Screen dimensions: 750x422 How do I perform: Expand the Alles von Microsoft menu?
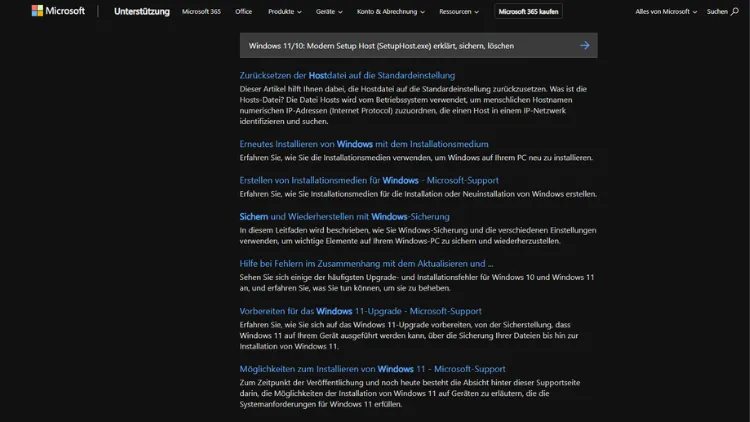click(x=666, y=11)
